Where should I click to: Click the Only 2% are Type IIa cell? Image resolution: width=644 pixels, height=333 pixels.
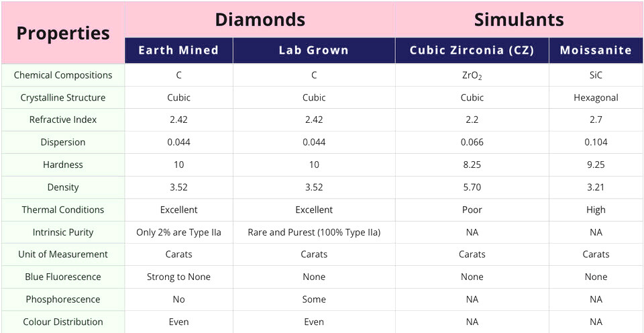[178, 232]
